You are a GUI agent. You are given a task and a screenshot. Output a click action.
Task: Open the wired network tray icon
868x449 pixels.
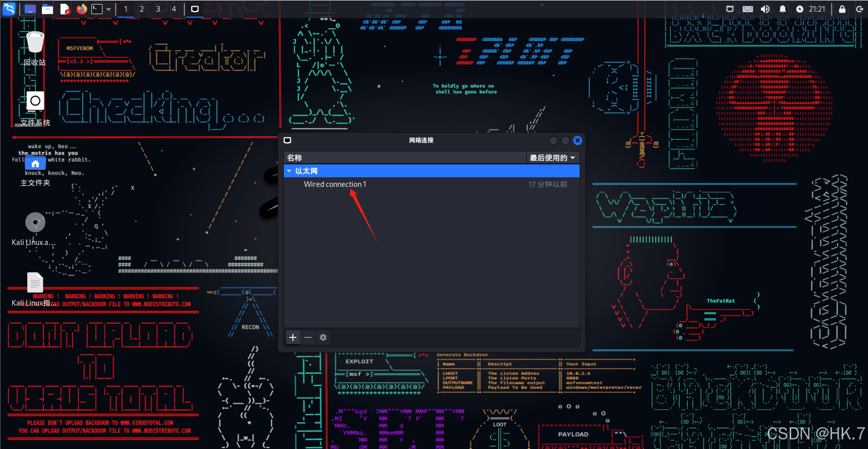[x=730, y=9]
